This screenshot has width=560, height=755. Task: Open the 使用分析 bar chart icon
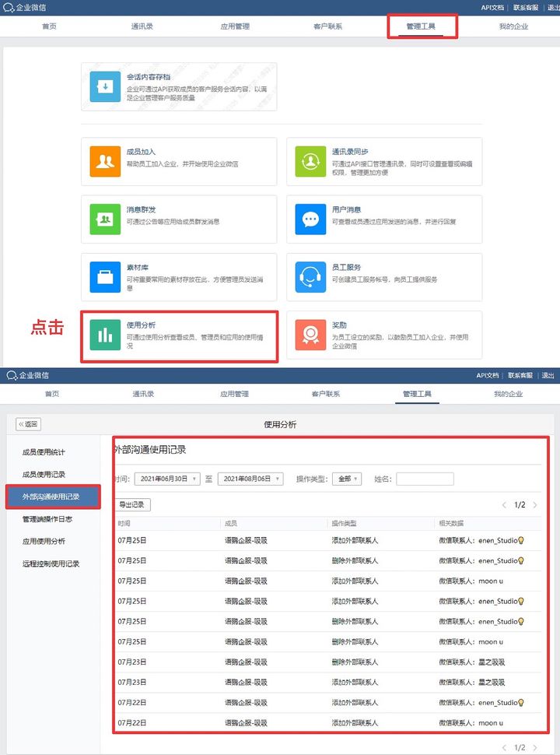(x=105, y=335)
